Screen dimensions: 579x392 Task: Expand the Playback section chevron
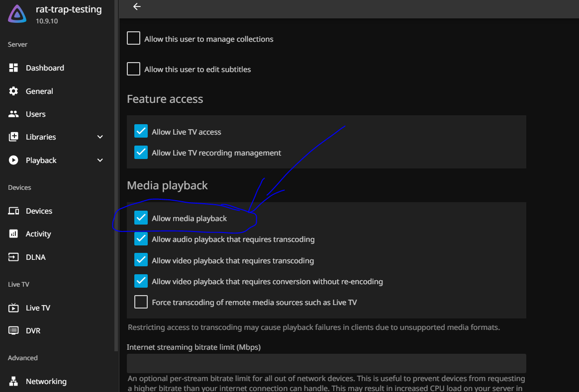click(x=100, y=160)
